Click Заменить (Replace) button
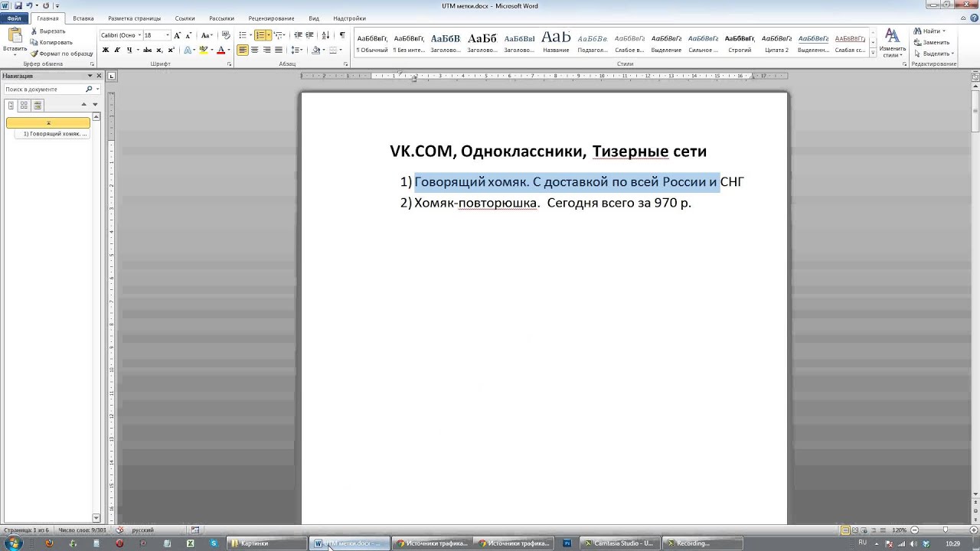This screenshot has height=551, width=980. pos(932,42)
